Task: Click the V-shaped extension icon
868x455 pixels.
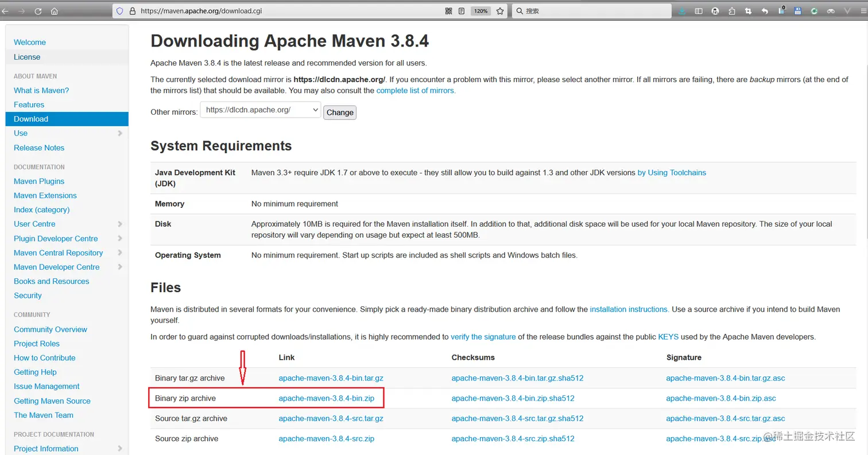Action: point(847,11)
